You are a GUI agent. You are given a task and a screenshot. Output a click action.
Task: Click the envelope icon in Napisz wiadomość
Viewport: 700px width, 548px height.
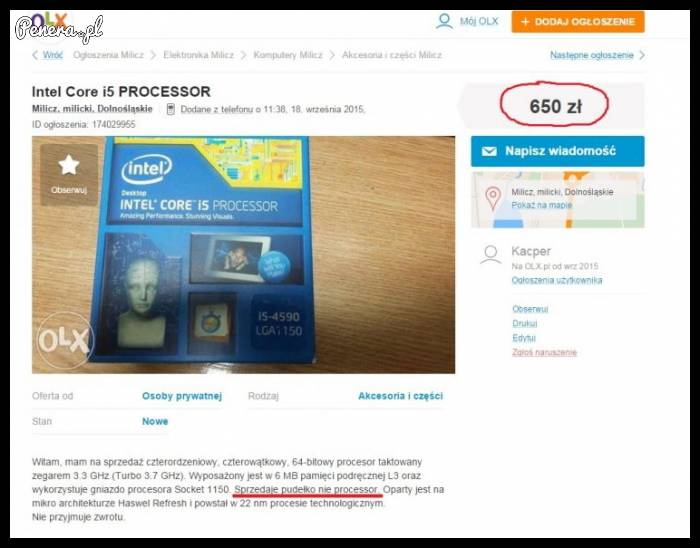pos(489,151)
